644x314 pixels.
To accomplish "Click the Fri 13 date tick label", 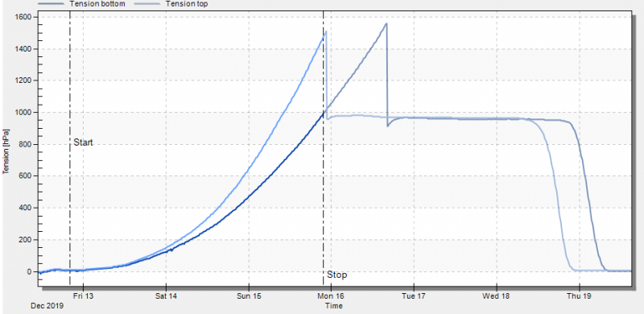I will pyautogui.click(x=84, y=295).
